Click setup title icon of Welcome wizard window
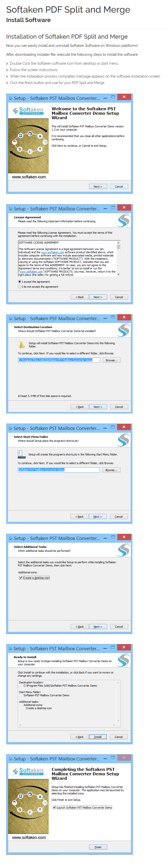This screenshot has width=168, height=868. click(10, 98)
